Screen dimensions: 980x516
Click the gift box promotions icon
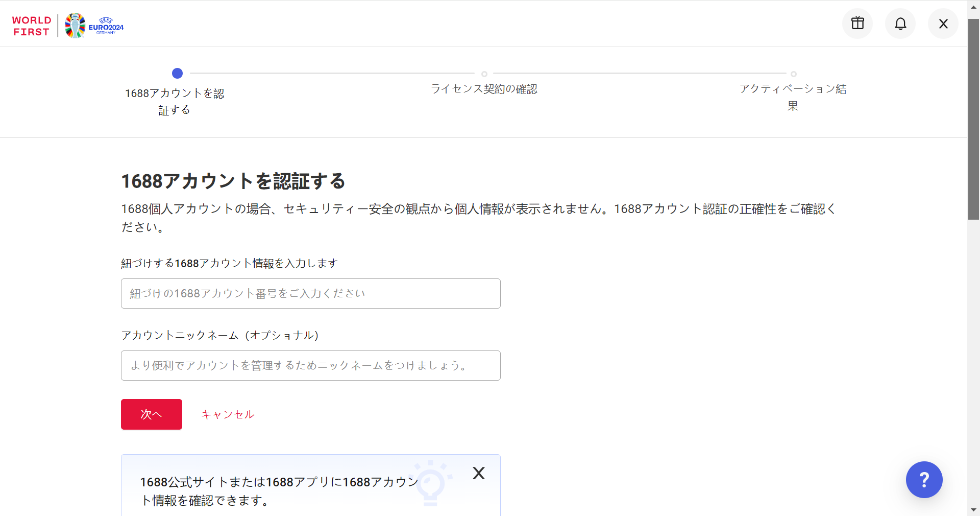coord(857,23)
